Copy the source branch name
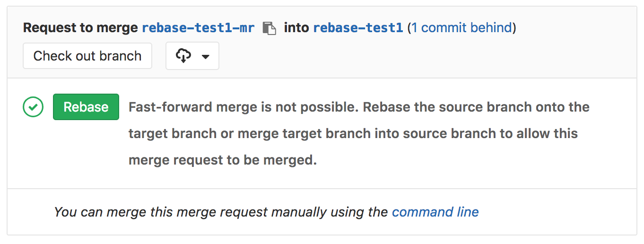 tap(269, 28)
